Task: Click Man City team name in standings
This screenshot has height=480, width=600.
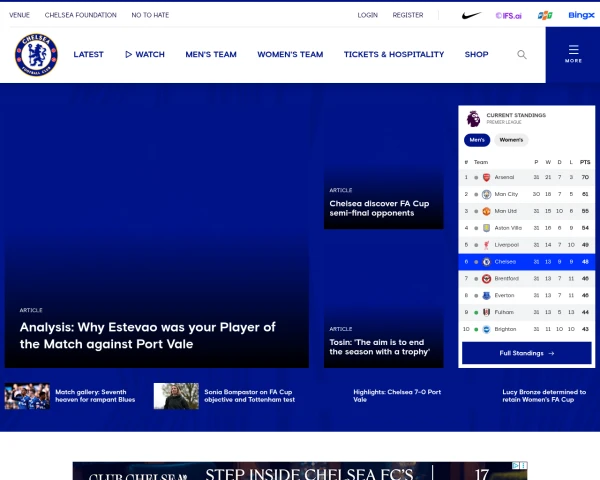Action: pos(506,194)
